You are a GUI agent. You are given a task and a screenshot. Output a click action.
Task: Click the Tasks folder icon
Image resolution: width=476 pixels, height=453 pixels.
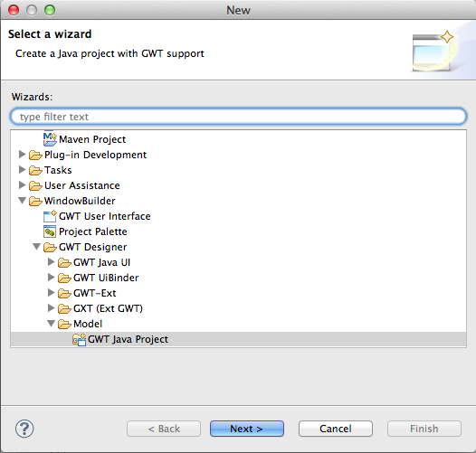point(35,171)
